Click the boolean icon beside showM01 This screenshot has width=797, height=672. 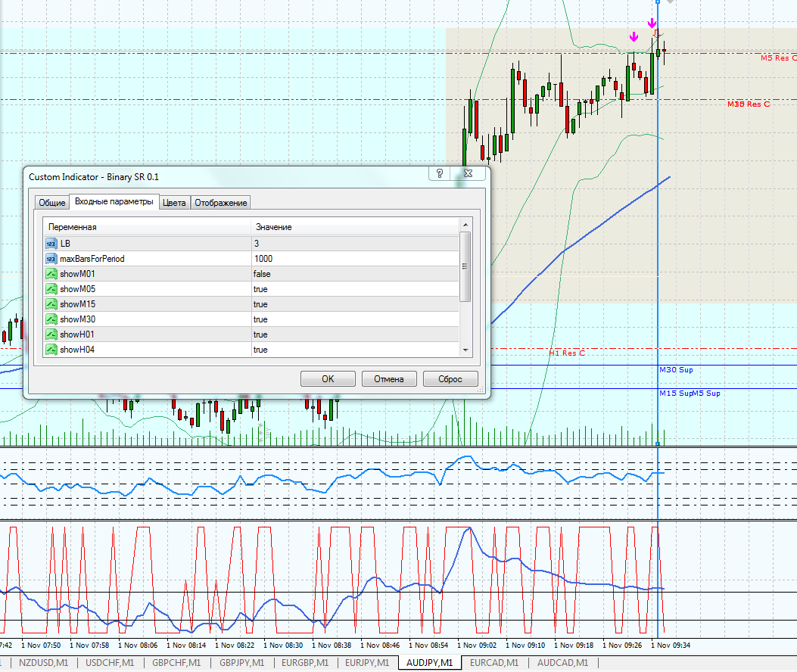[51, 274]
